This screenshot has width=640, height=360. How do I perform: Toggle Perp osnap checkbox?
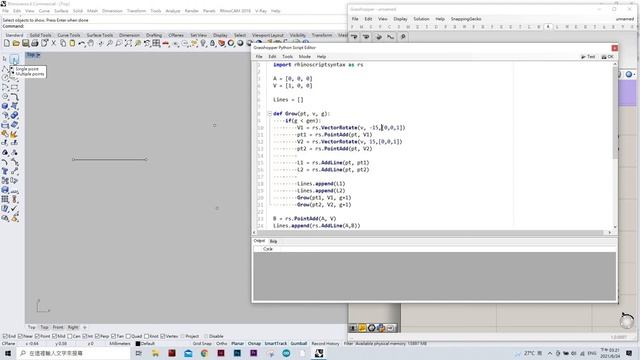(x=97, y=336)
